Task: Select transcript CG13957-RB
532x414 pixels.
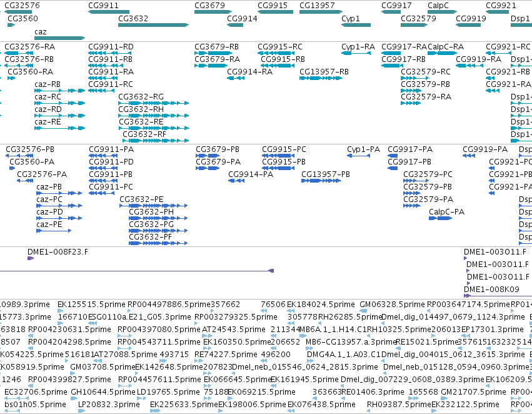Action: (x=324, y=71)
